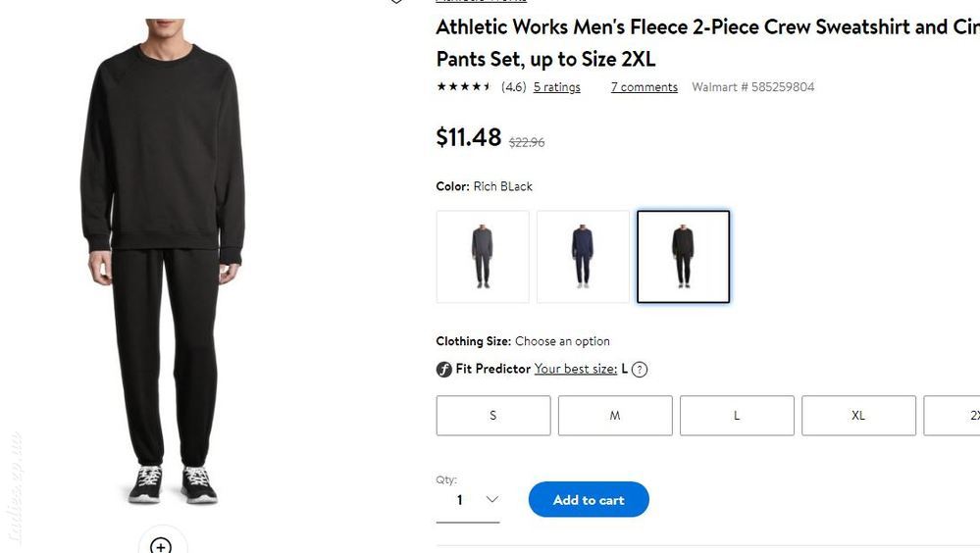
Task: Open the Qty dropdown chevron
Action: pos(491,499)
